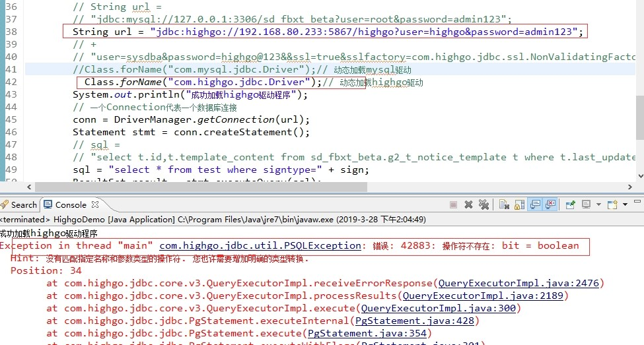Screen dimensions: 644x345
Task: Click the bit = boolean error text
Action: 540,246
